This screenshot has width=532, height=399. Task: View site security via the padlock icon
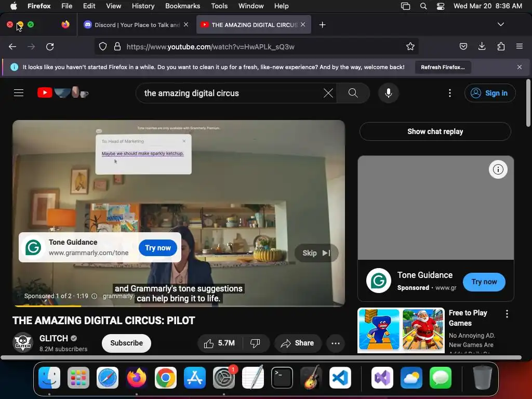pyautogui.click(x=117, y=47)
